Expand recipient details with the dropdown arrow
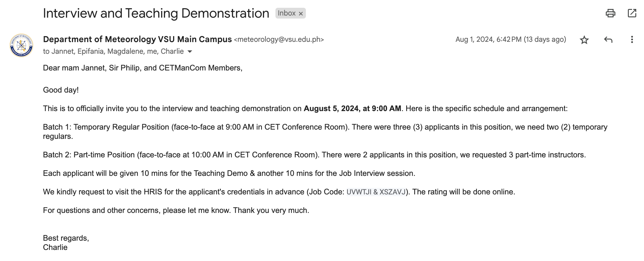 (190, 52)
